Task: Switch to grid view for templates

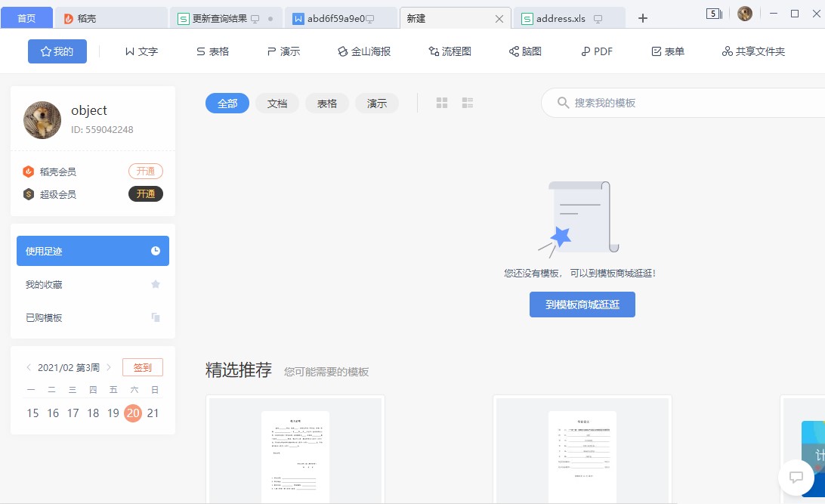Action: (441, 103)
